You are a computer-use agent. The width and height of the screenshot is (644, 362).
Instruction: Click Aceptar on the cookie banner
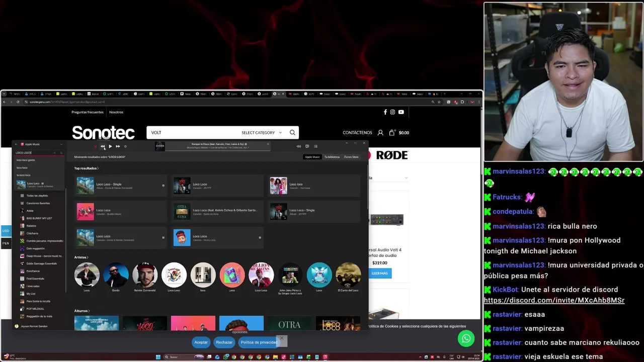coord(201,342)
